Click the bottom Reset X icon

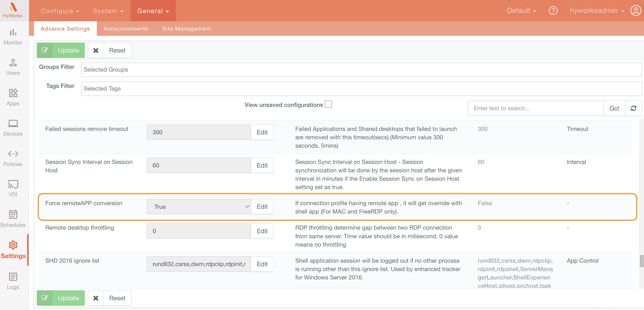(96, 298)
